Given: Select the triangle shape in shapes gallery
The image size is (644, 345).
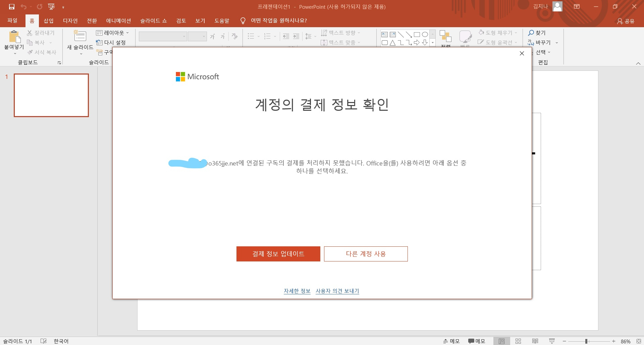Looking at the screenshot, I should click(x=393, y=43).
